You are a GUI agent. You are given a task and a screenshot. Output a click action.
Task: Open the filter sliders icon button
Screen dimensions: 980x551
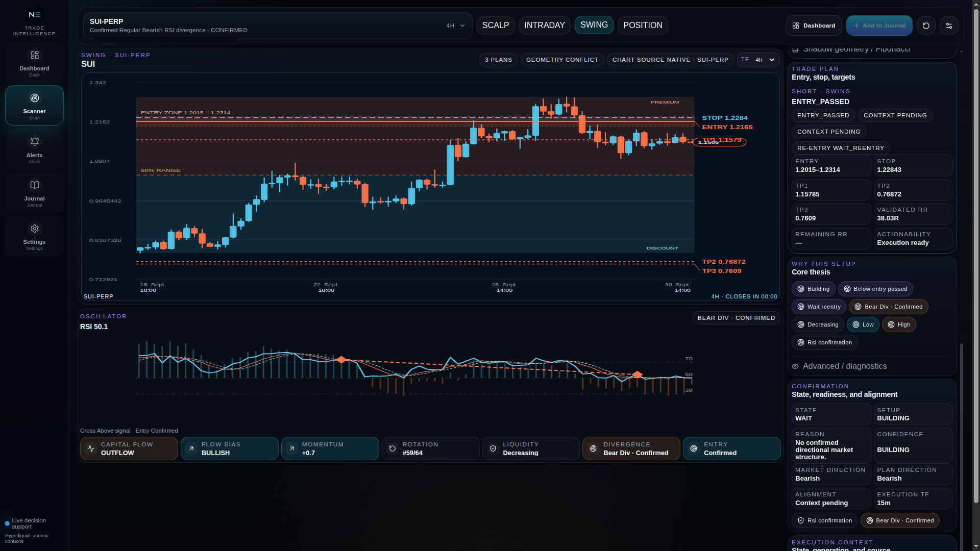pyautogui.click(x=949, y=26)
